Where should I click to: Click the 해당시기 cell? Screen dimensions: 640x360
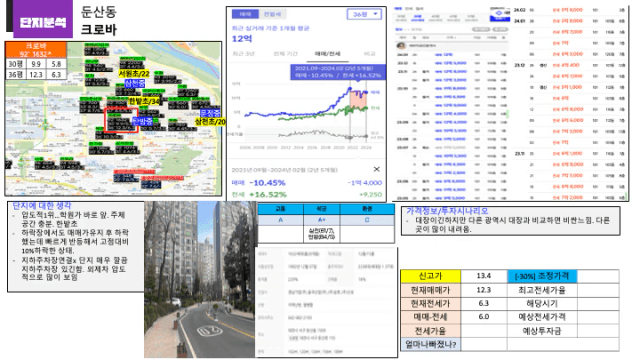point(542,304)
